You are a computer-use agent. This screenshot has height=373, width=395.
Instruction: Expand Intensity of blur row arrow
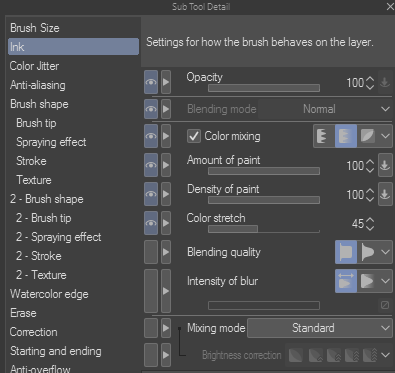pyautogui.click(x=166, y=291)
